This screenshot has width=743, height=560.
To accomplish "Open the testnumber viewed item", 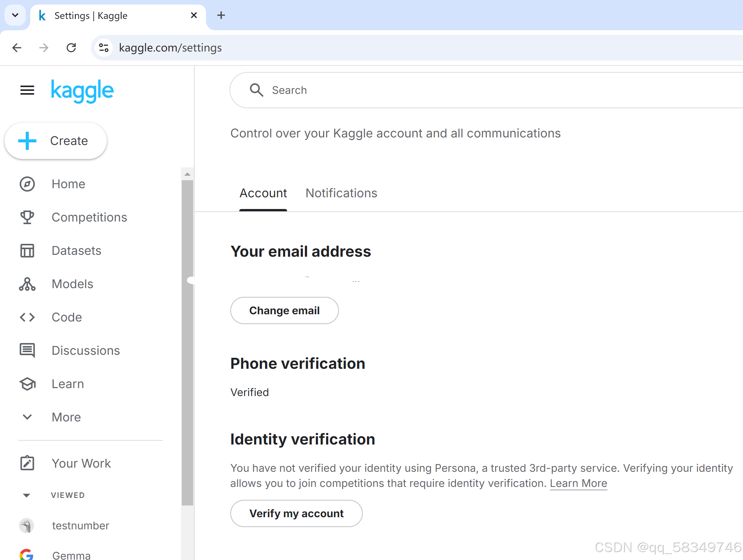I will click(x=80, y=526).
